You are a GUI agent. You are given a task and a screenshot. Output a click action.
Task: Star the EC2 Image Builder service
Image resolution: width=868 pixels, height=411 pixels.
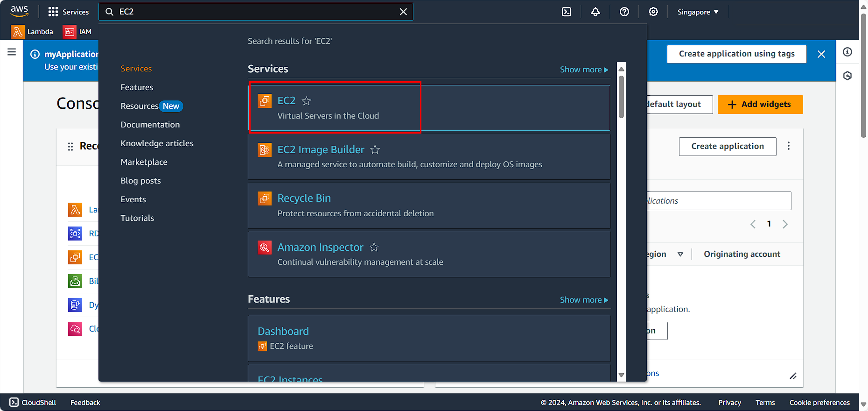coord(375,150)
